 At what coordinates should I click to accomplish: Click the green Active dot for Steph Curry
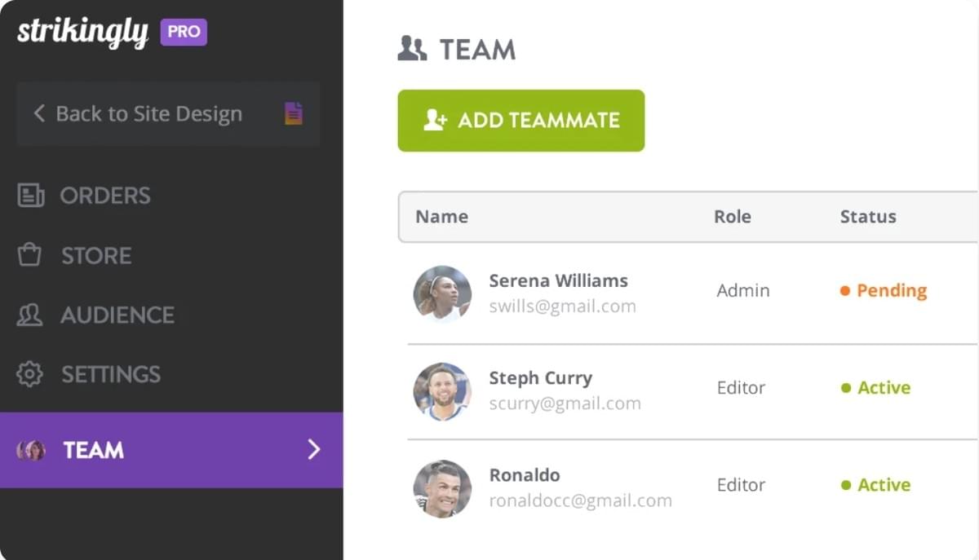point(846,388)
